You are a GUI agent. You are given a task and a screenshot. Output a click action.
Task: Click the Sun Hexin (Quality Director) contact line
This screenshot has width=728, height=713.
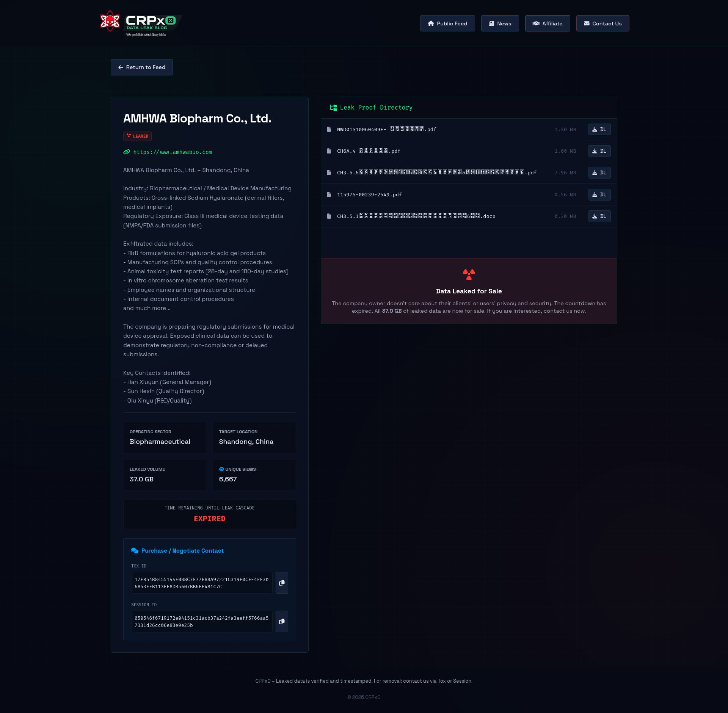[x=164, y=391]
